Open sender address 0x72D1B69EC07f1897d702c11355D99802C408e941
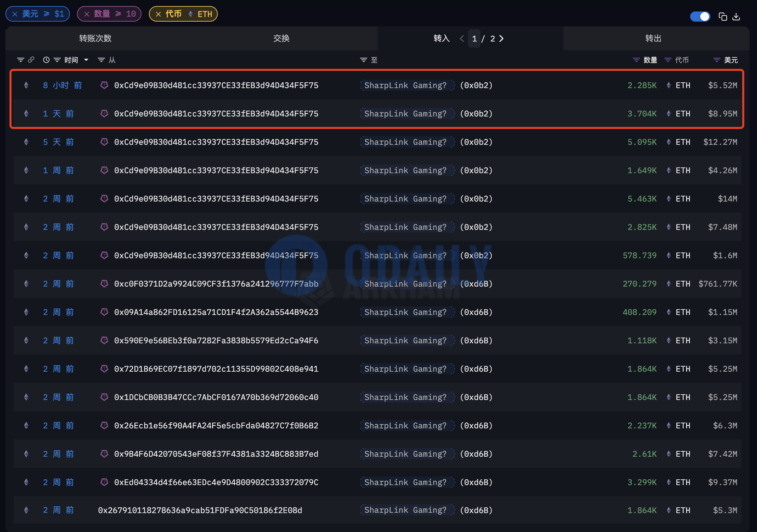 [216, 369]
